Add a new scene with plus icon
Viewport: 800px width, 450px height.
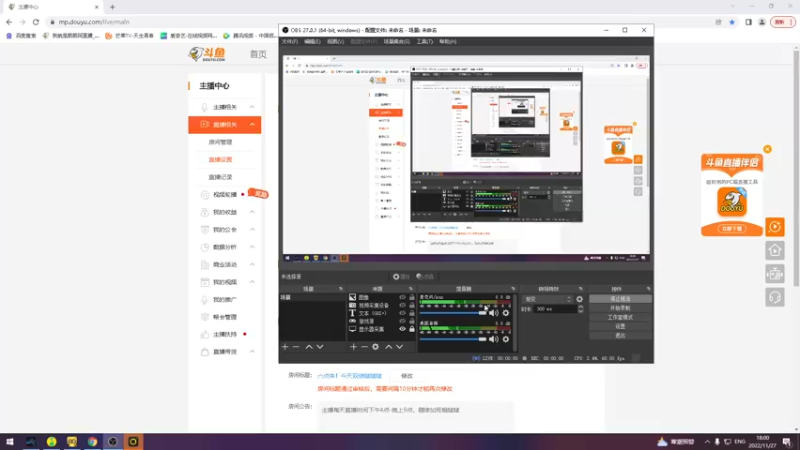pos(285,347)
